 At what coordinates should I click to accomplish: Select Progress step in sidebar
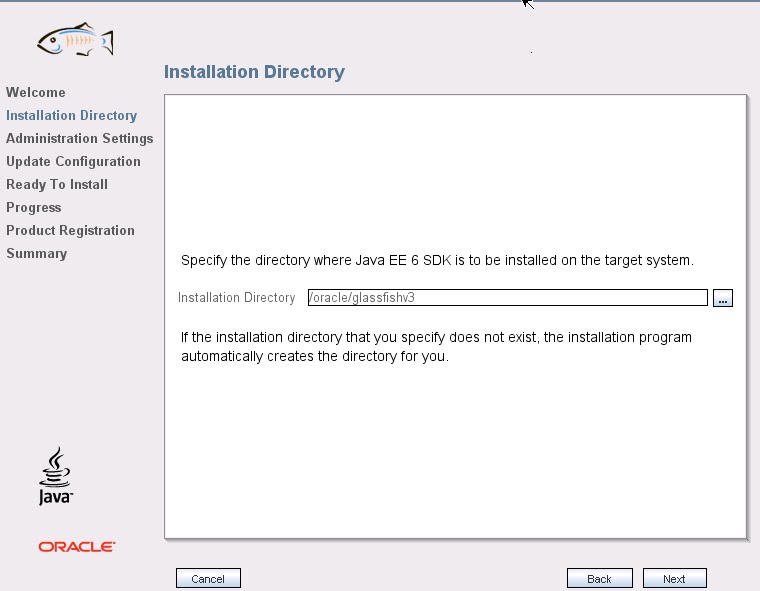(x=33, y=208)
